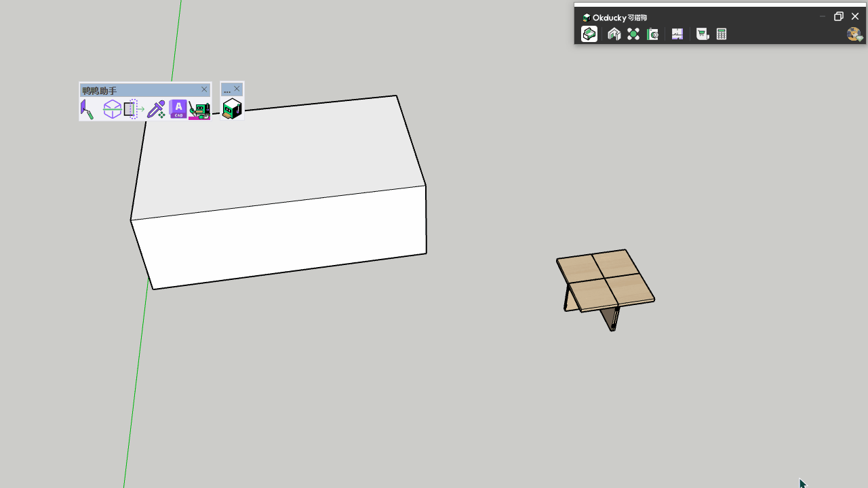The height and width of the screenshot is (488, 868).
Task: Close the small '...' toolbar
Action: click(237, 89)
